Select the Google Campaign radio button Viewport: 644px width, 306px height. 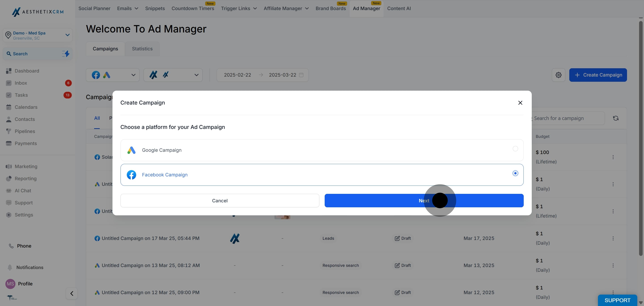pyautogui.click(x=515, y=149)
